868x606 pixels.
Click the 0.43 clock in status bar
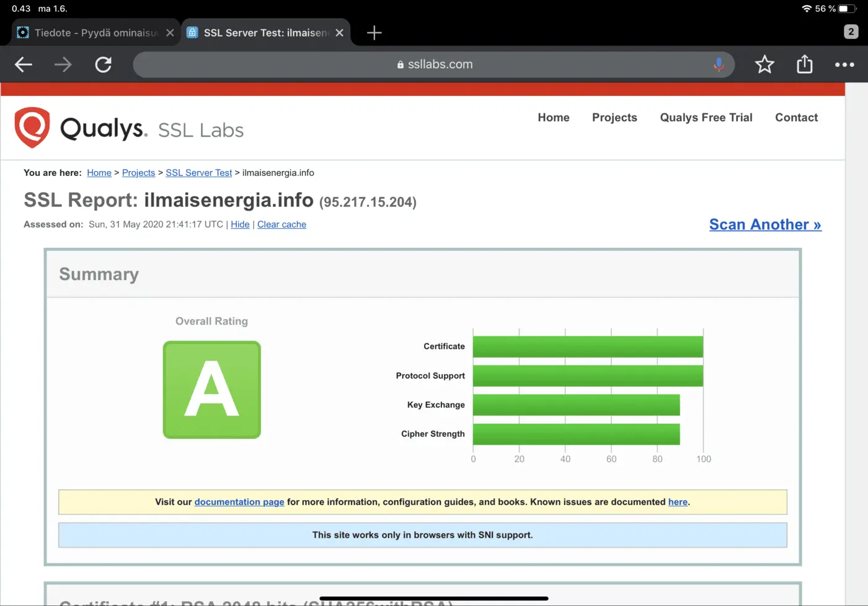(21, 9)
